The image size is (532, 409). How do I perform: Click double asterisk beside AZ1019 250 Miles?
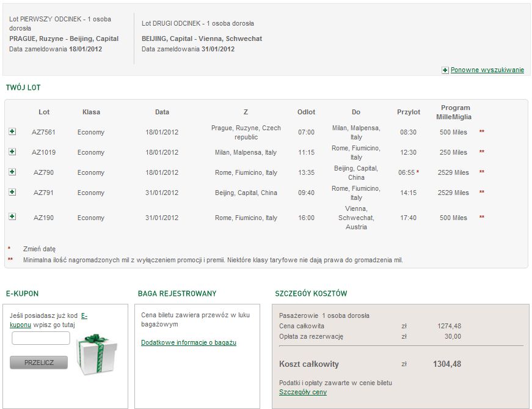(481, 152)
